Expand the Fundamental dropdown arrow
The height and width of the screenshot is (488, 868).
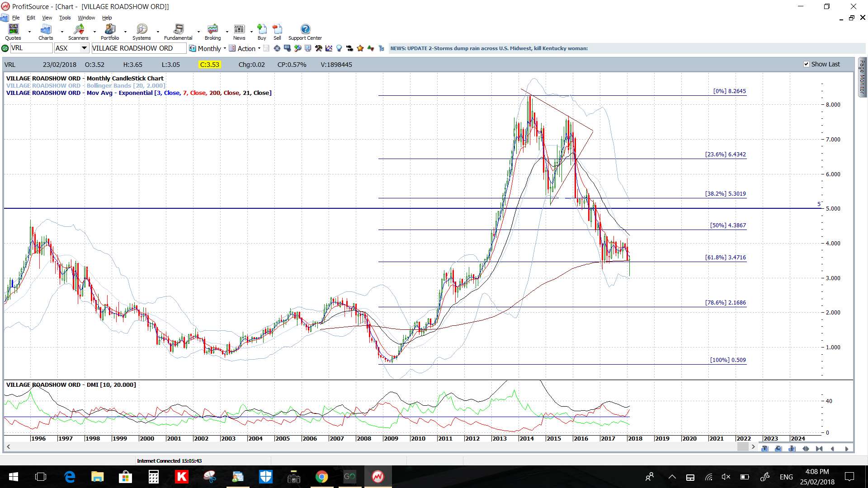pos(198,32)
